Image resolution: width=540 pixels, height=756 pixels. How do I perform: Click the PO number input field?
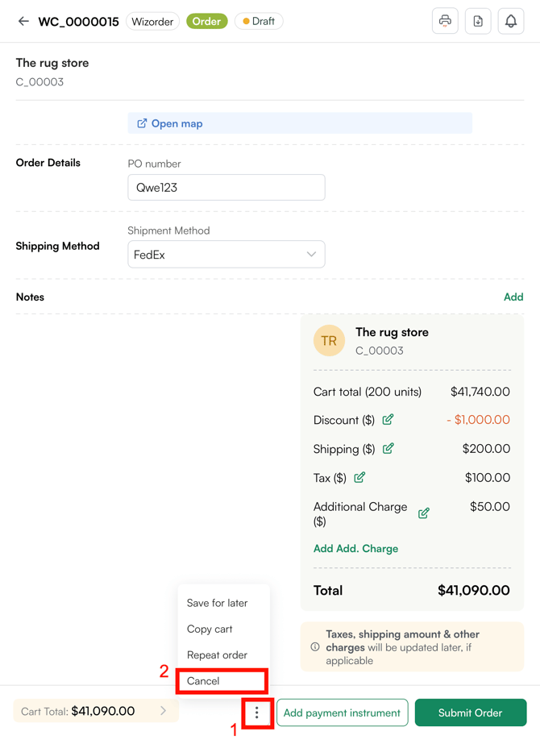226,186
